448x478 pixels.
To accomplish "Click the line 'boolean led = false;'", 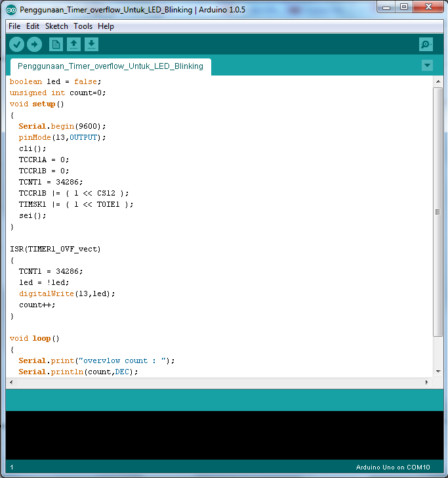I will point(55,81).
